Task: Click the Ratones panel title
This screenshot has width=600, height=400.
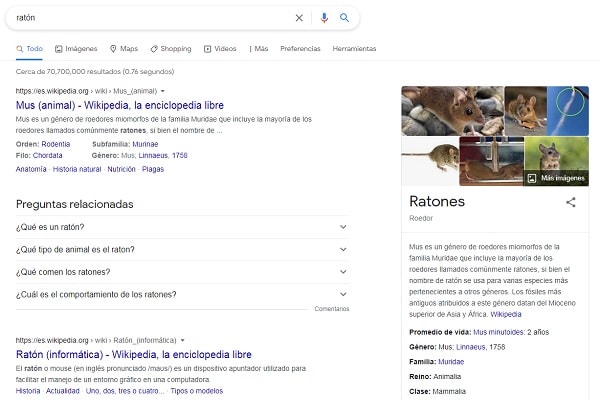Action: pos(437,201)
